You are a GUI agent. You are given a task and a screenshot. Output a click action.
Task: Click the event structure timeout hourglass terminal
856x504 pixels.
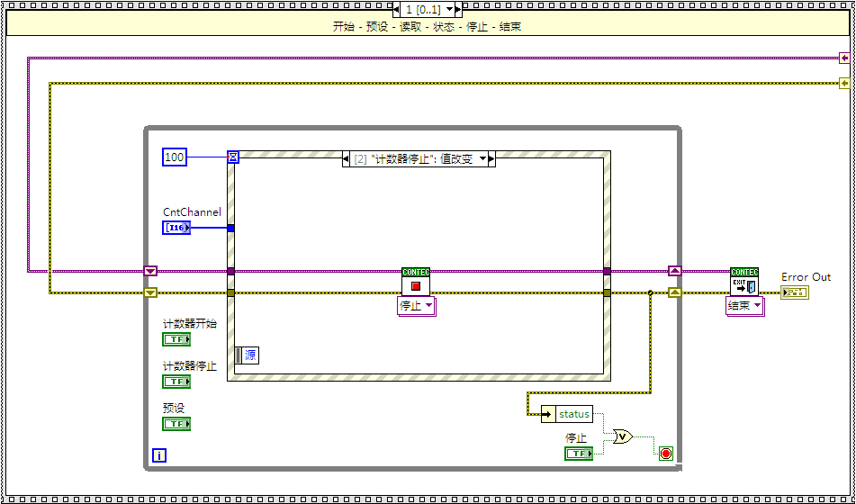(x=233, y=157)
